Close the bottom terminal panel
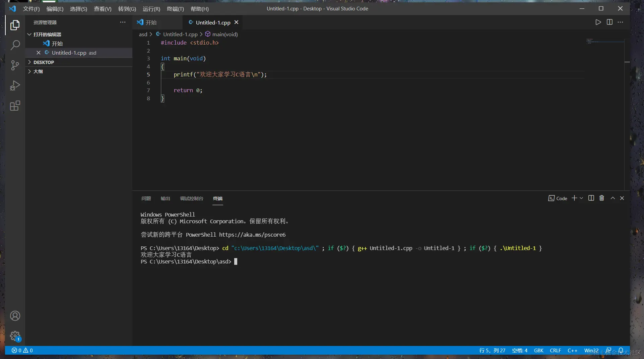Screen dimensions: 644x359 [x=622, y=198]
